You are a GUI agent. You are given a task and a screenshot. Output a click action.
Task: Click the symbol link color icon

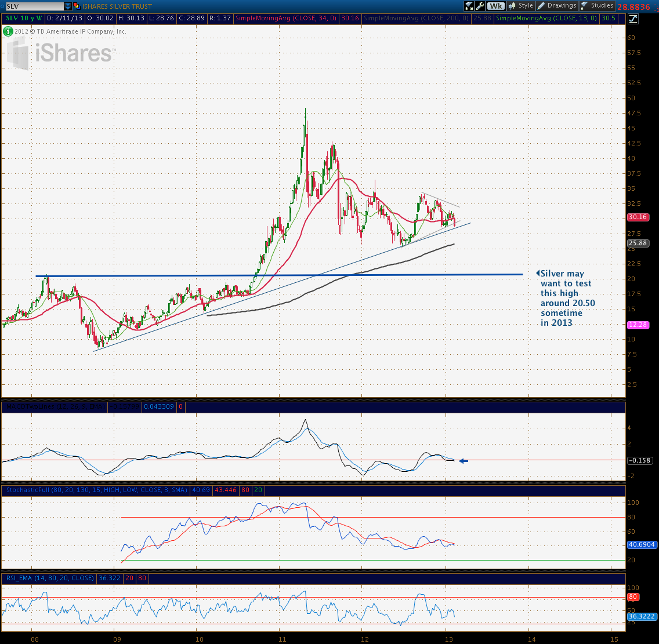coord(77,6)
